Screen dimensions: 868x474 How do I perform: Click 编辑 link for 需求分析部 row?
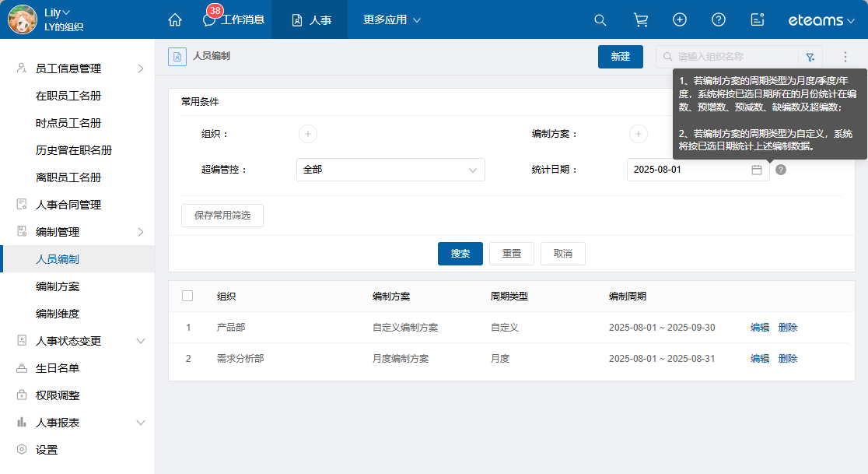tap(759, 358)
